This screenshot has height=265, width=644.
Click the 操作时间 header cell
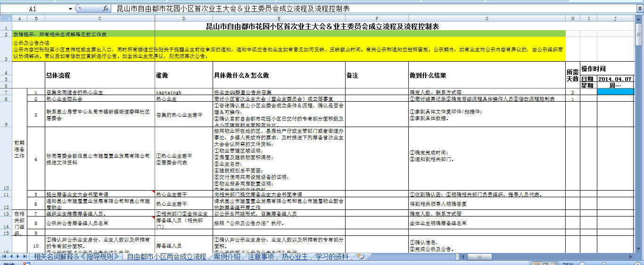(607, 69)
